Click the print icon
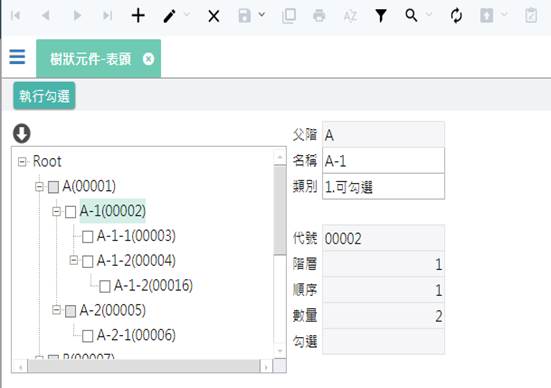551x388 pixels. [319, 16]
